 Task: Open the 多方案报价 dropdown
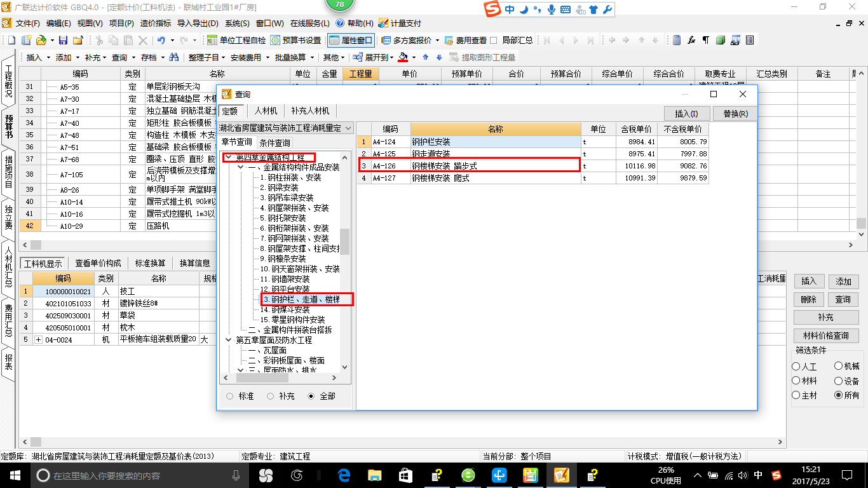[437, 40]
